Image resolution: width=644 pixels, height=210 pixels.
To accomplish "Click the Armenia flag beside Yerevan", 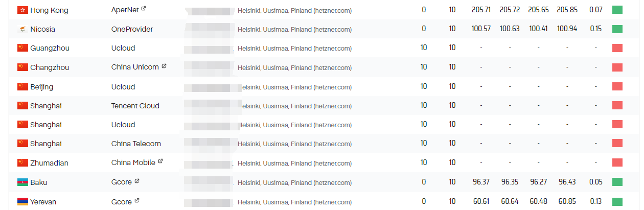I will [x=22, y=202].
